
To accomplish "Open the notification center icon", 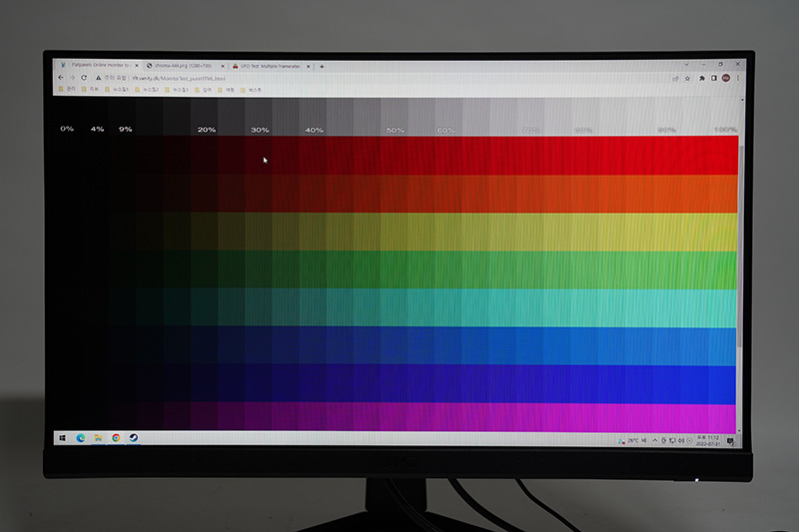I will 731,441.
